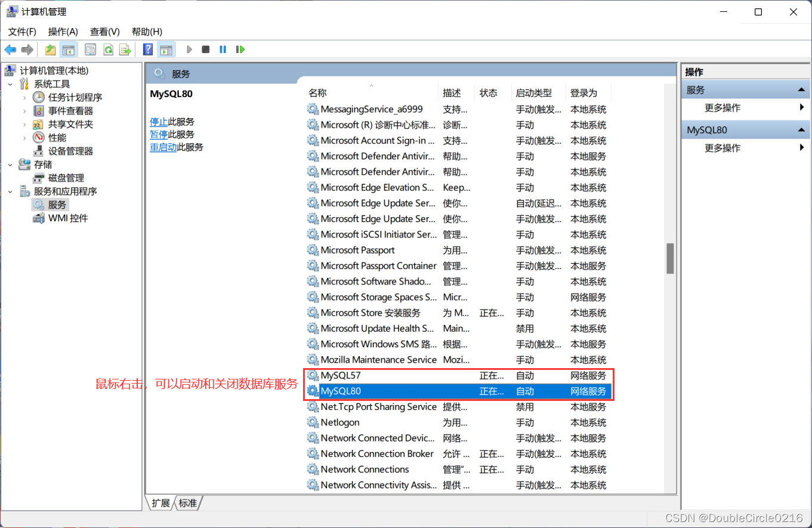Open the 帮助(H) menu
Screen dimensions: 812x528
pos(147,32)
